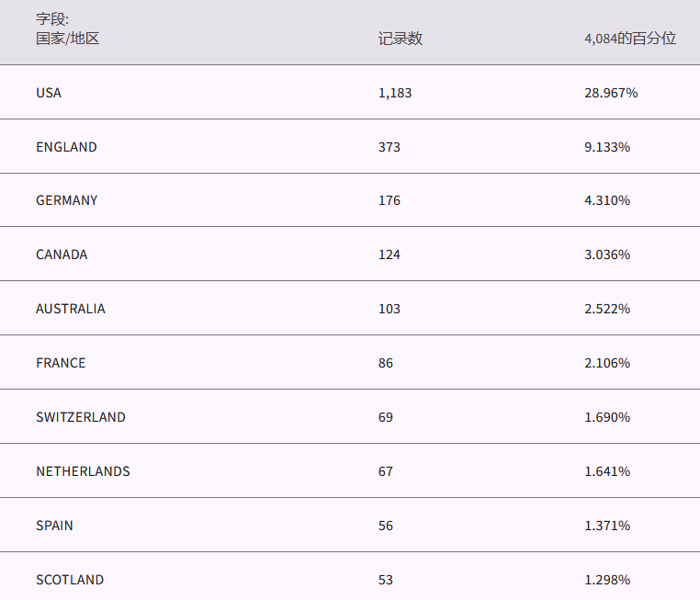Image resolution: width=700 pixels, height=600 pixels.
Task: Click the 4,084的百分位 column header
Action: [629, 39]
